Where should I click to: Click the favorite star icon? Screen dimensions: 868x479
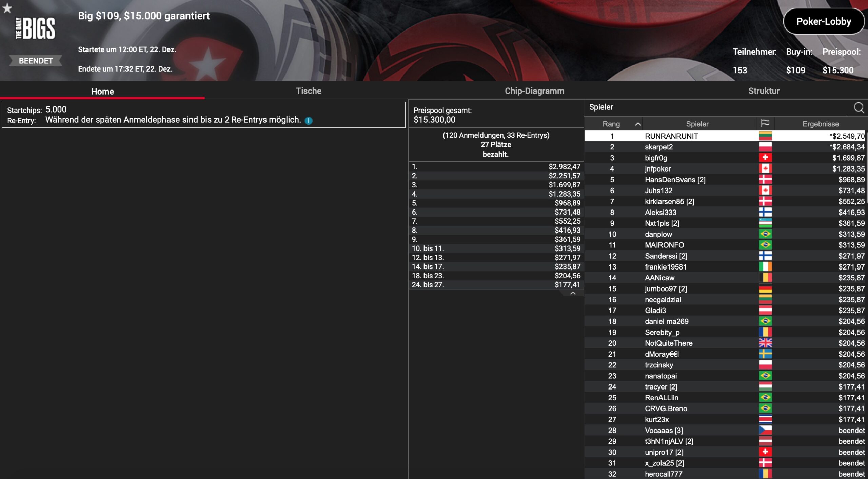pos(7,8)
